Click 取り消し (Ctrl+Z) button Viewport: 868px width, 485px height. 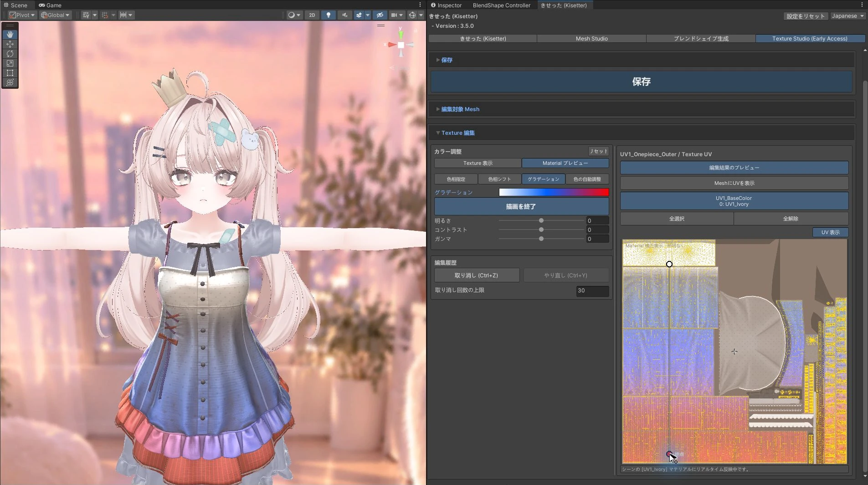pos(477,276)
